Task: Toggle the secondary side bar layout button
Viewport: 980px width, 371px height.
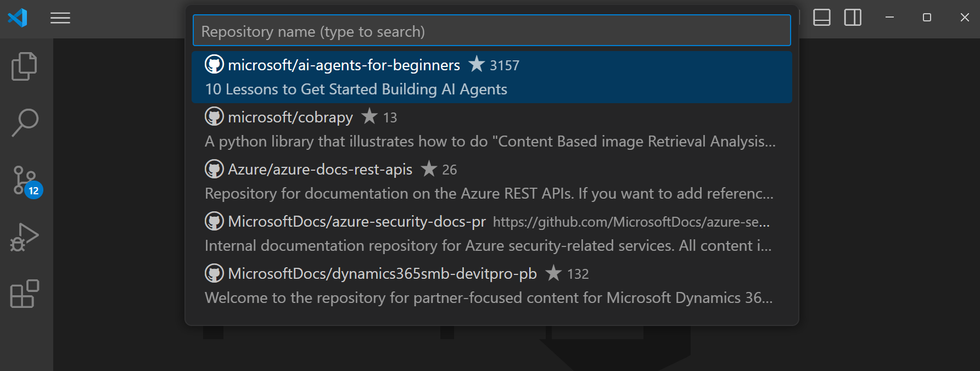Action: click(853, 18)
